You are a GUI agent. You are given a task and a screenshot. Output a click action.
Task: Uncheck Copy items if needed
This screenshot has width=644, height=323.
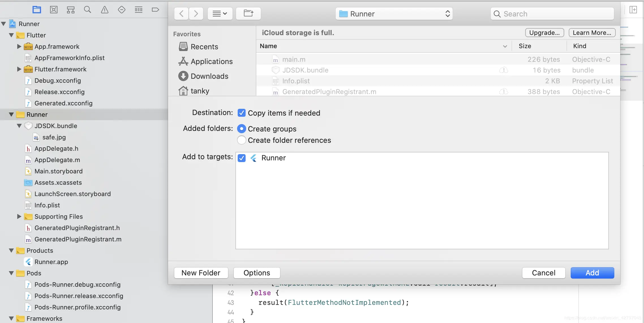tap(241, 113)
